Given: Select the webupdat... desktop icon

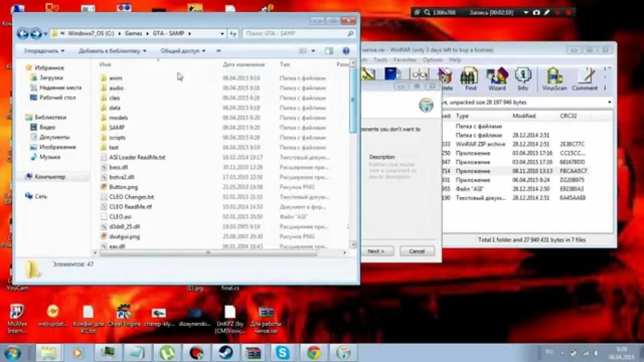Looking at the screenshot, I should click(x=52, y=316).
